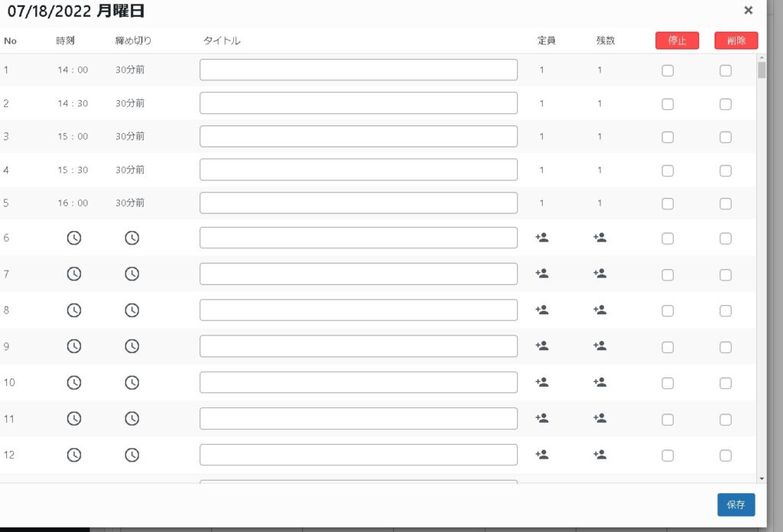Enable the 削除 checkbox in row 8

point(726,311)
